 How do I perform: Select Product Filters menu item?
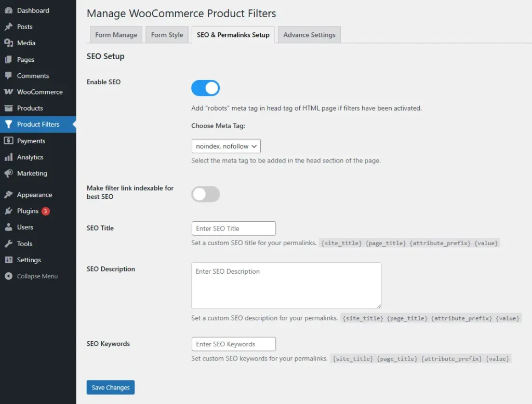point(38,125)
